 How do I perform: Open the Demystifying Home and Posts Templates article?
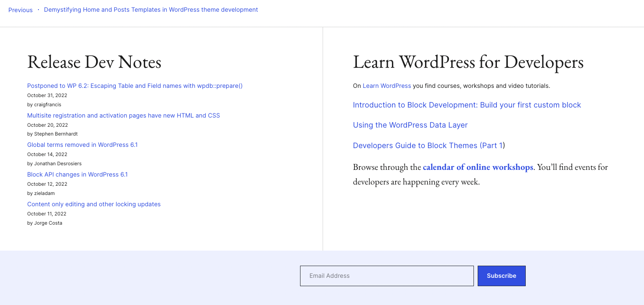(x=151, y=10)
